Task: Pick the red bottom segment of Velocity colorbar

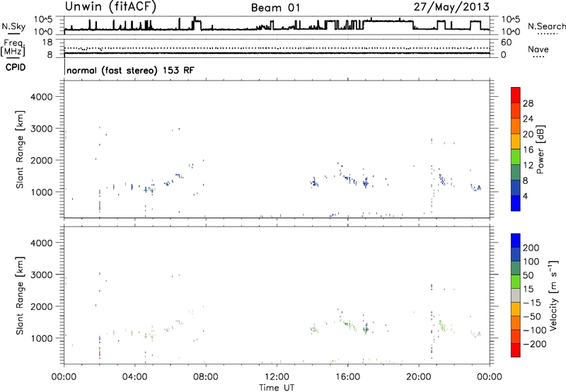Action: click(x=516, y=350)
